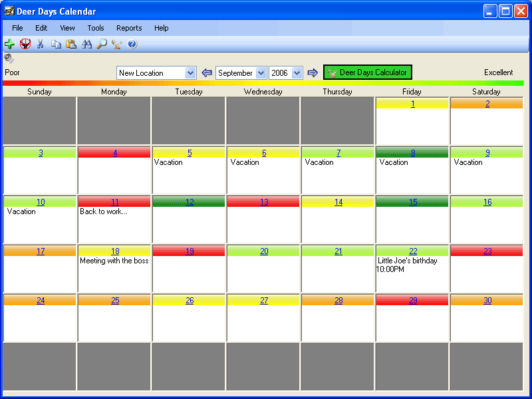Open the Reports menu
The image size is (532, 399).
pos(129,28)
